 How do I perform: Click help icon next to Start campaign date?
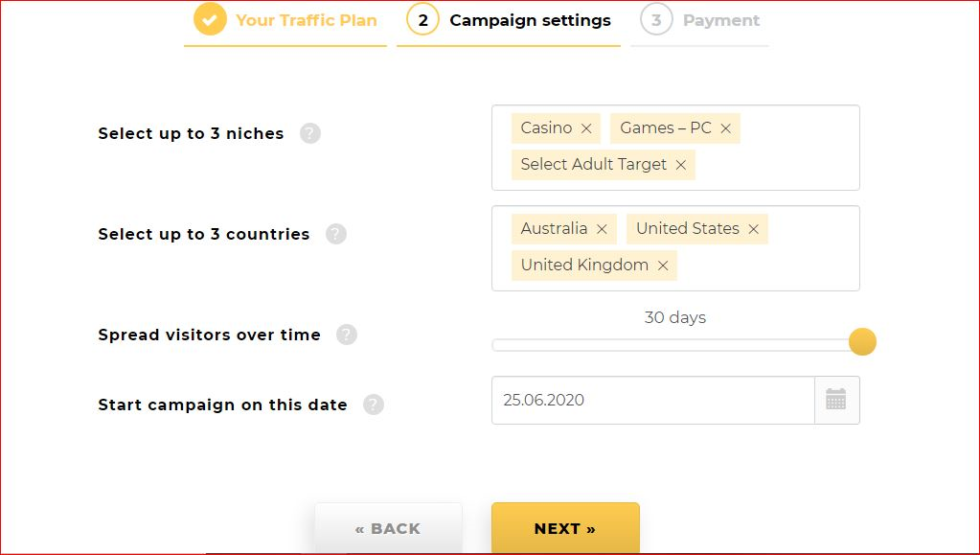click(374, 405)
